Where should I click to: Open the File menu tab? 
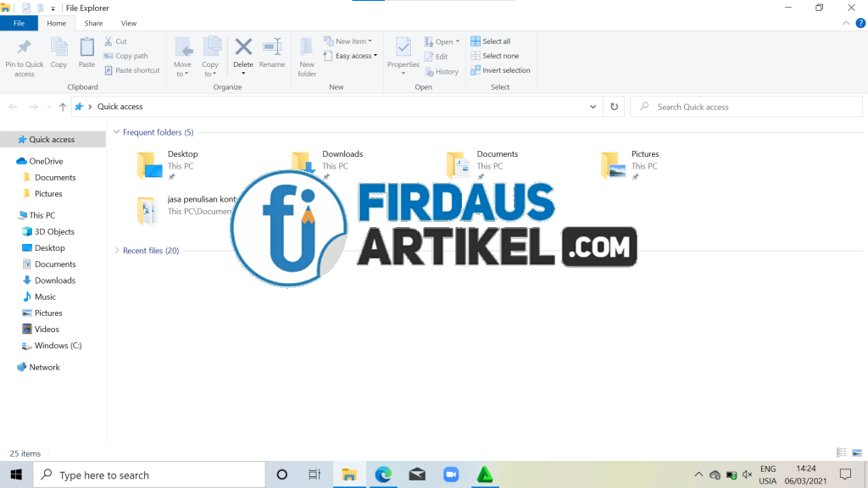click(19, 23)
